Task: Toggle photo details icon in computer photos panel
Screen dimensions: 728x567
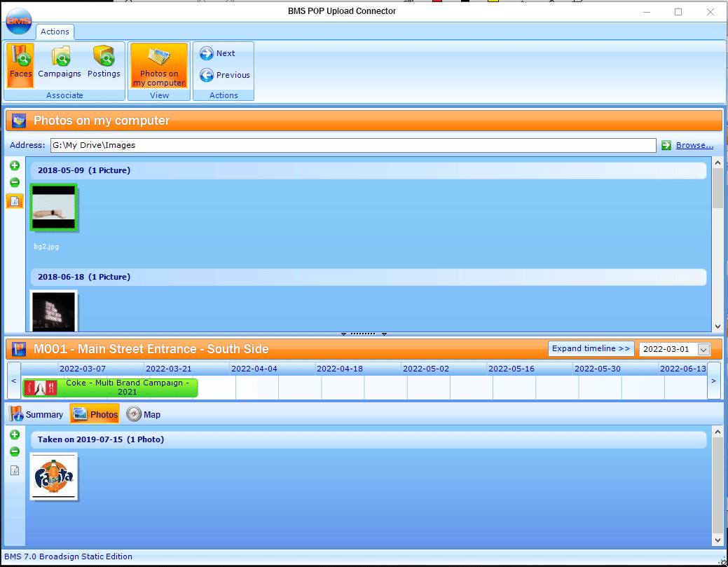Action: [15, 202]
